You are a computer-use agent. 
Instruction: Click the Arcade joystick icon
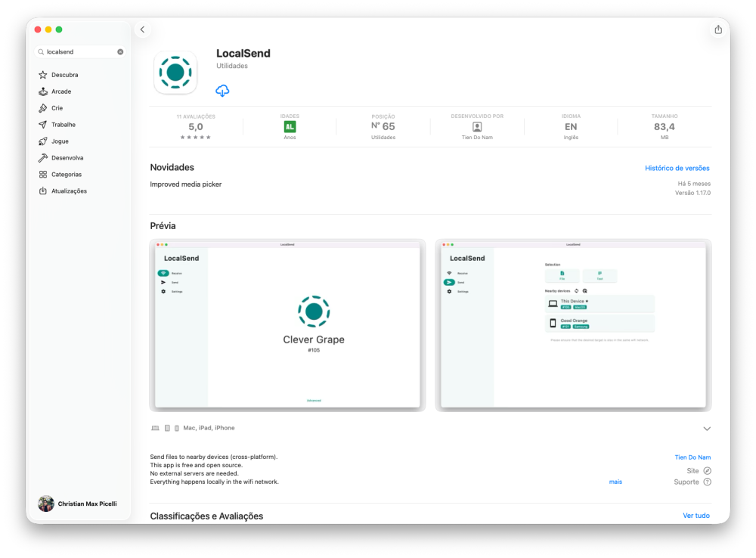pyautogui.click(x=43, y=91)
